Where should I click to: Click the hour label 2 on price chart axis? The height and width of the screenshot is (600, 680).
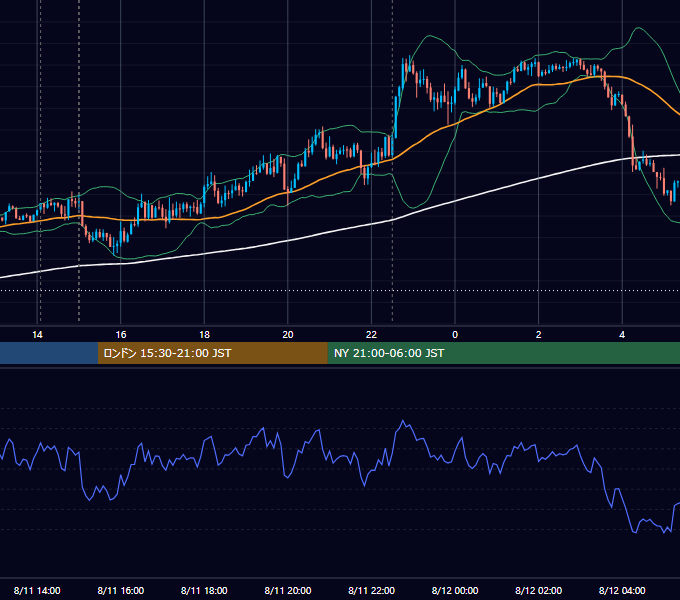(x=539, y=335)
